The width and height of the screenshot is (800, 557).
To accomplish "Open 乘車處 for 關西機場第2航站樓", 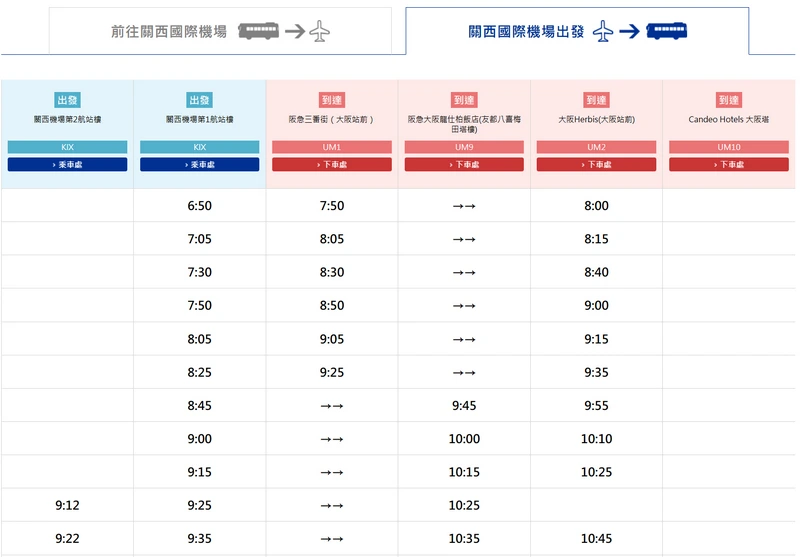I will [67, 164].
